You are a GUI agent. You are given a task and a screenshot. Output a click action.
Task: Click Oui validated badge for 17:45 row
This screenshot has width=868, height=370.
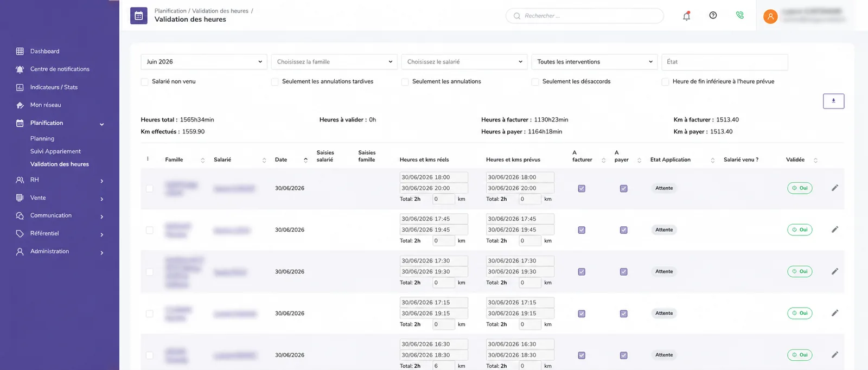(800, 230)
